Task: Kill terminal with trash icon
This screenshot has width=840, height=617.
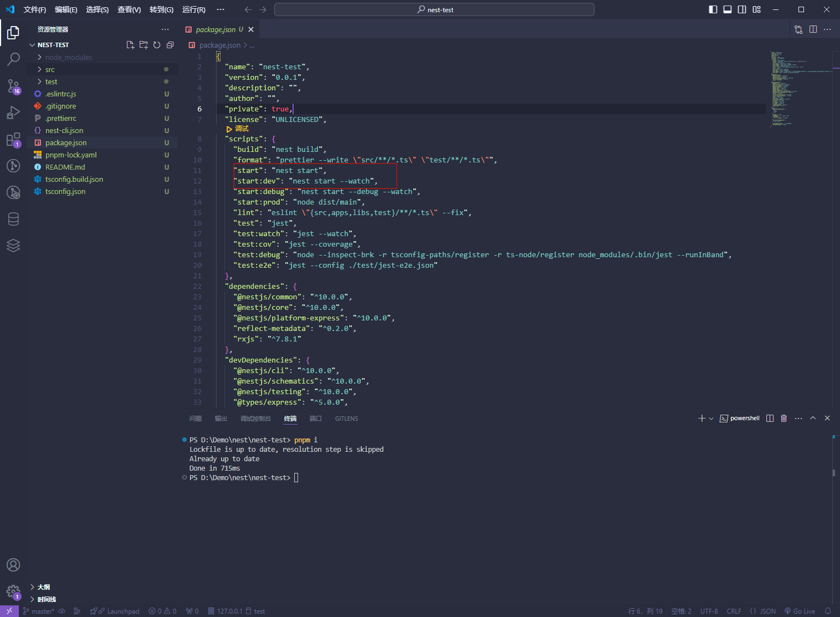Action: coord(783,419)
